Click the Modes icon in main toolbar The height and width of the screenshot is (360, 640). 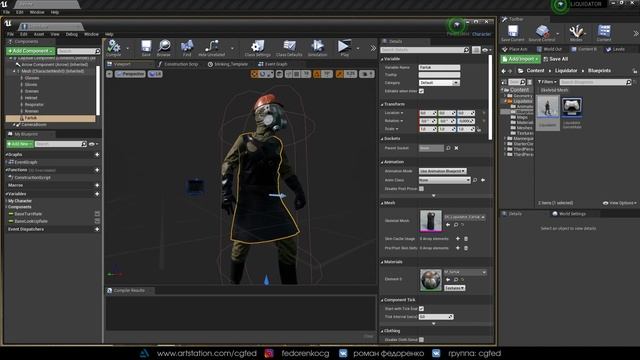[x=576, y=33]
